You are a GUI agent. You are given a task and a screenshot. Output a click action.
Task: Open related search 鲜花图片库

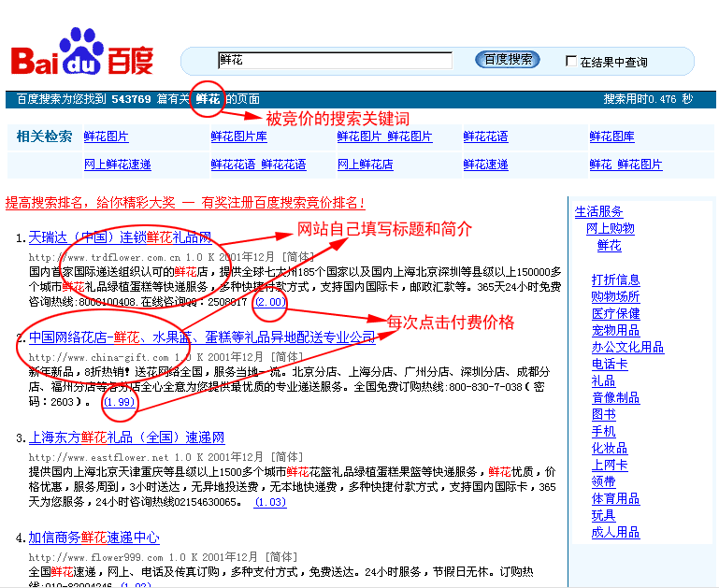click(x=238, y=136)
